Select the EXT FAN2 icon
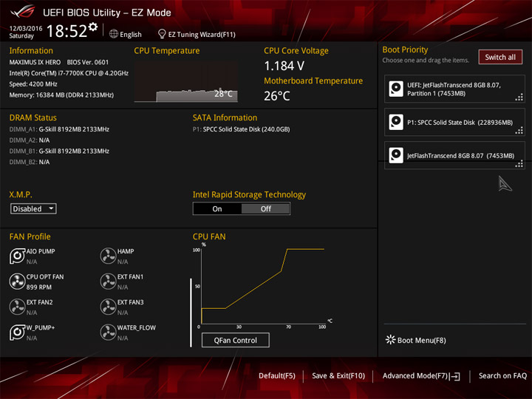 [17, 307]
